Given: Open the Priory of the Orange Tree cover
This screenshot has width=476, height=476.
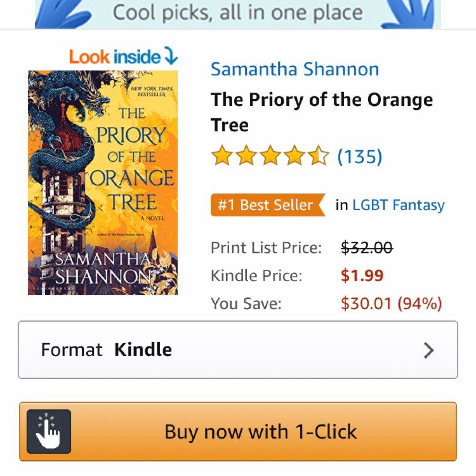Looking at the screenshot, I should pyautogui.click(x=103, y=183).
